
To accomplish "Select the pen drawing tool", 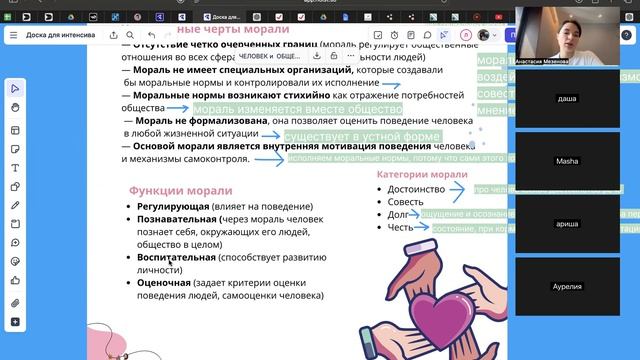I will (x=15, y=205).
